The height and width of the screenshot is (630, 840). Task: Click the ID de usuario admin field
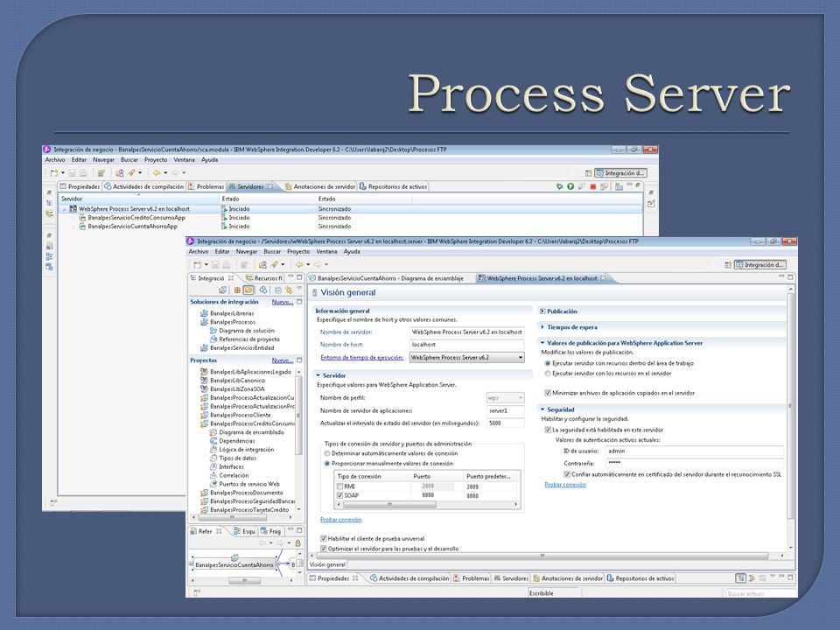point(694,451)
